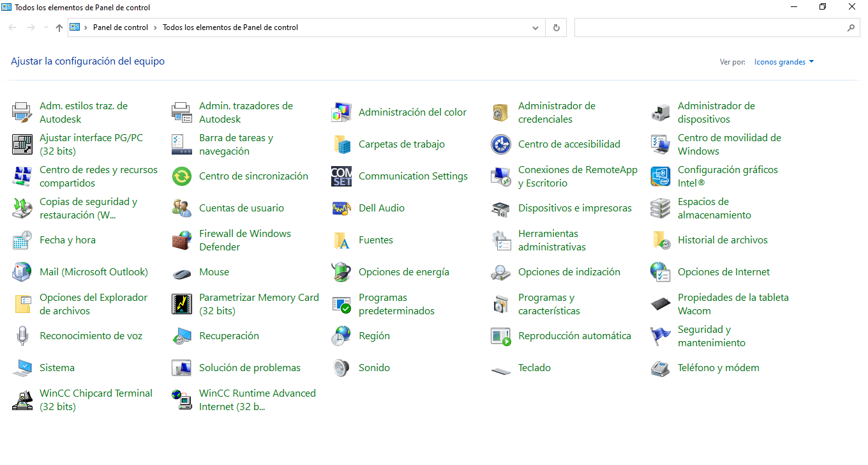
Task: Click the Opciones de energía icon
Action: pos(341,272)
